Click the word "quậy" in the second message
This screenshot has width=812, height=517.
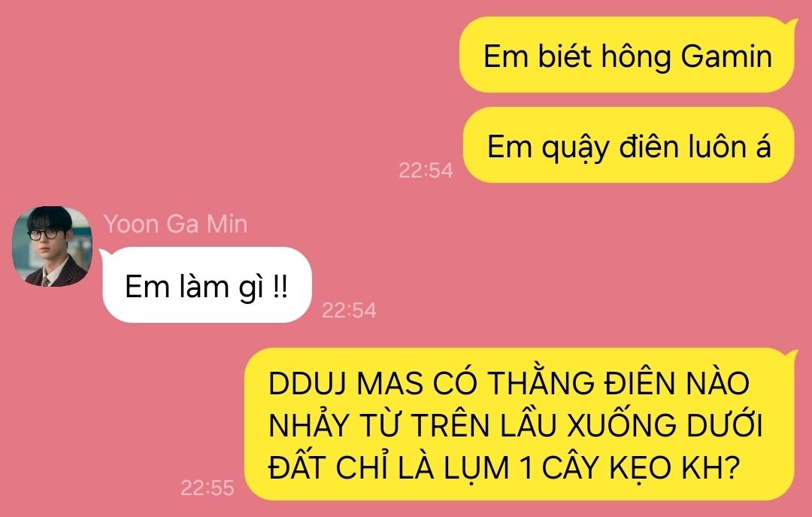(575, 148)
